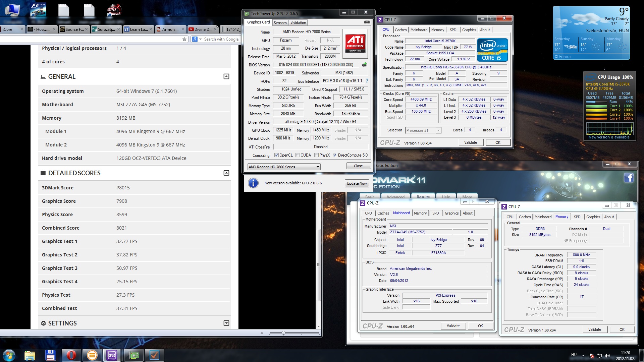Click the GPU-Z screenshot camera icon
644x362 pixels.
(x=367, y=22)
